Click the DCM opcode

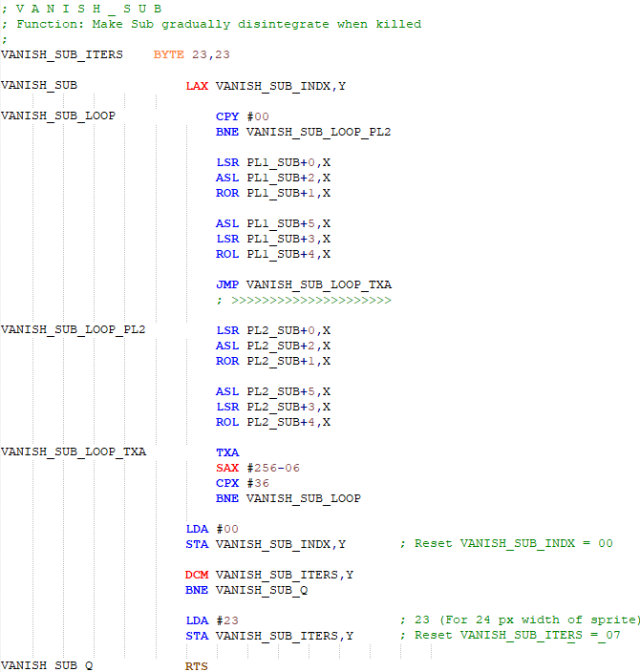point(197,575)
